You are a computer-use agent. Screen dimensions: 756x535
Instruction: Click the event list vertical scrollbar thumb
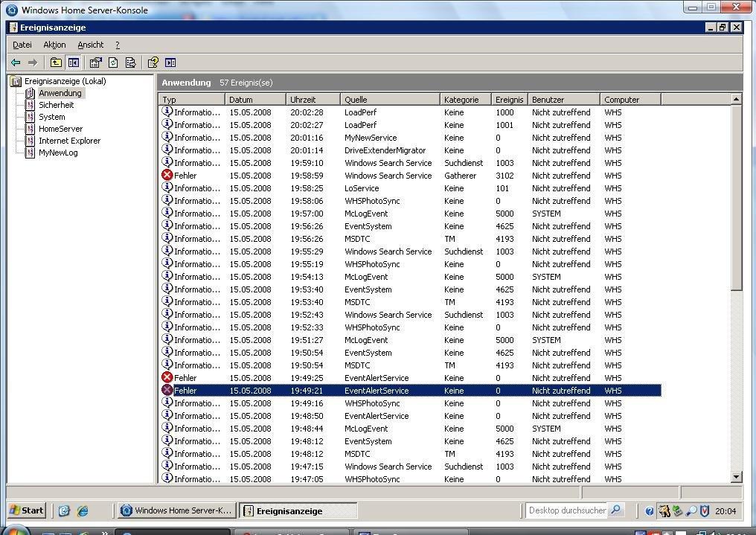[x=736, y=198]
